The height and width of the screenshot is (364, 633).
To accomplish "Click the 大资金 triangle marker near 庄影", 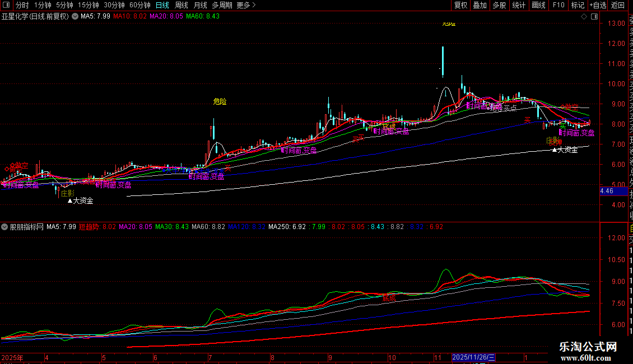I will [71, 200].
